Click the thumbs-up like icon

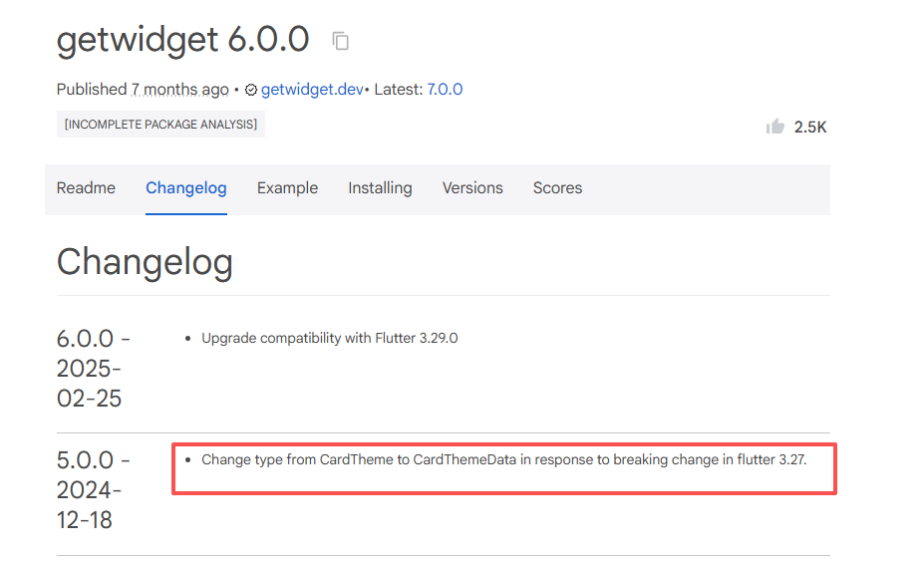pyautogui.click(x=774, y=127)
